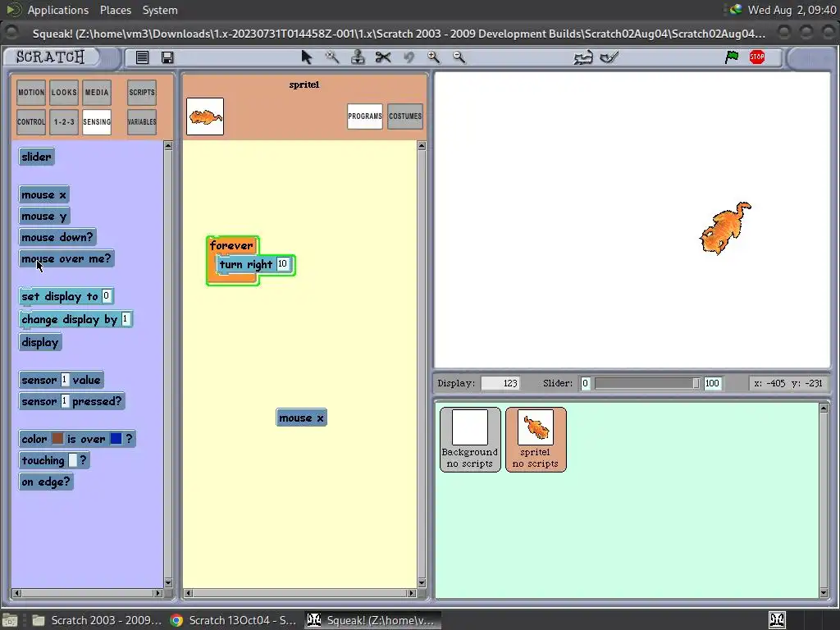The height and width of the screenshot is (630, 840).
Task: Open the SENSING block category
Action: tap(97, 122)
